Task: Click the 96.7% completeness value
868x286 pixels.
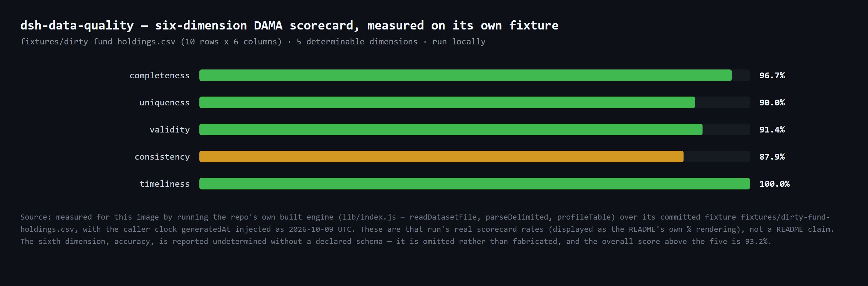Action: 772,76
